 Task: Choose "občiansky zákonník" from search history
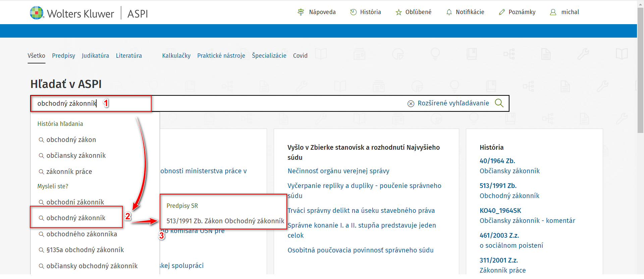tap(76, 156)
